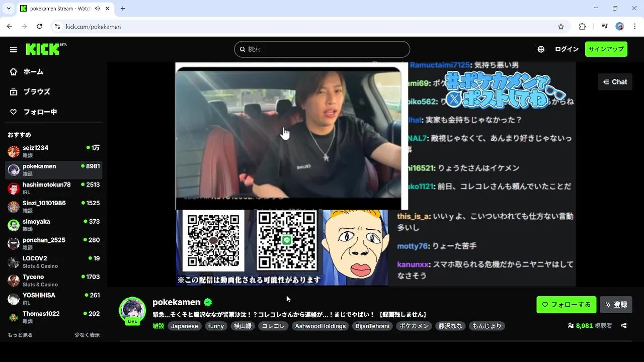Click the Tyceno avatar icon
This screenshot has width=644, height=362.
pyautogui.click(x=14, y=281)
